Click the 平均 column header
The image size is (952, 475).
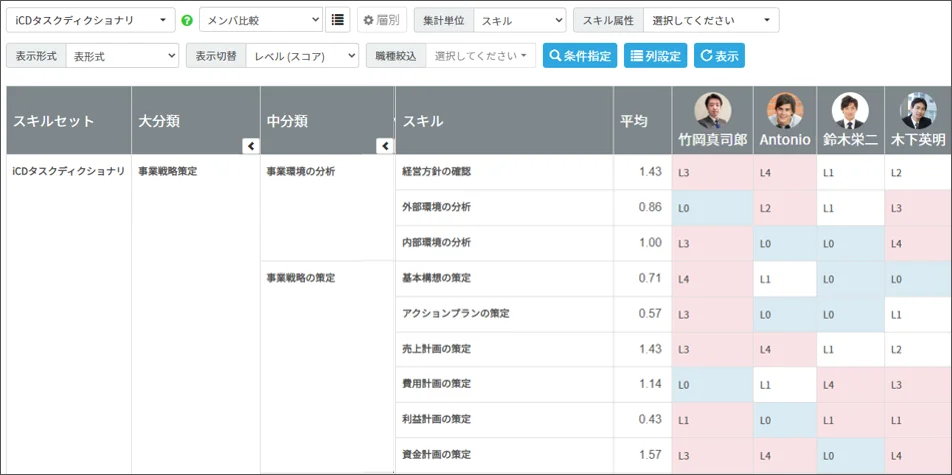633,121
